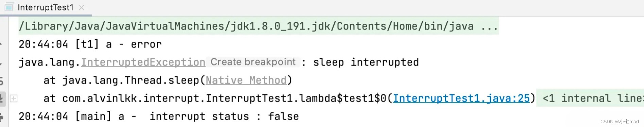Viewport: 644px width, 127px height.
Task: Click the '[t1] a - error' log line
Action: [x=90, y=44]
